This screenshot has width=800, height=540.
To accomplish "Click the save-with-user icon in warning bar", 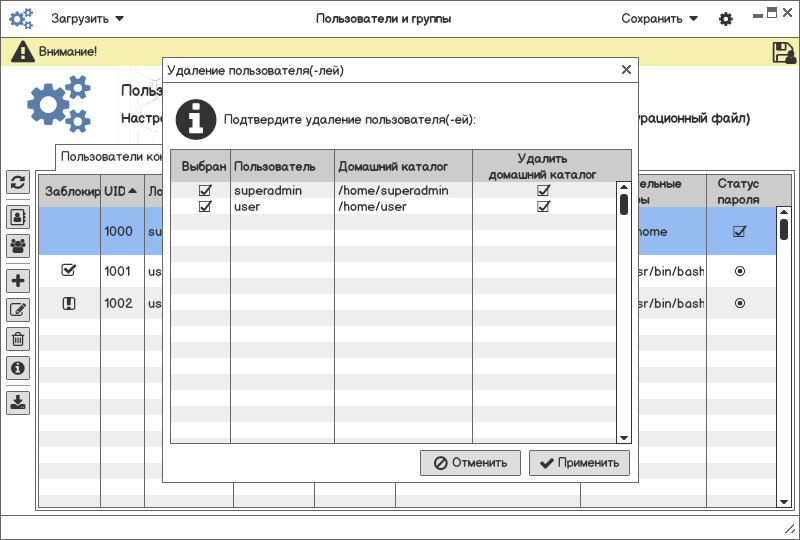I will coord(784,53).
